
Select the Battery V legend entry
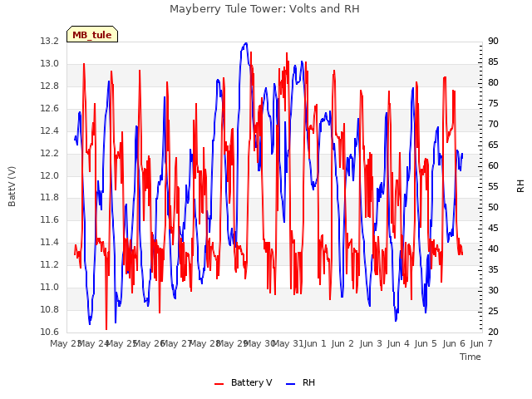(x=244, y=382)
